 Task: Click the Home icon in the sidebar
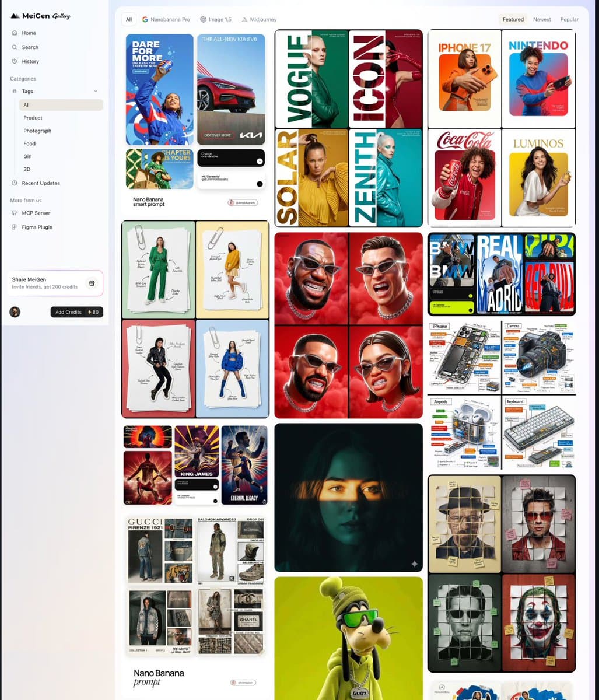click(x=13, y=33)
